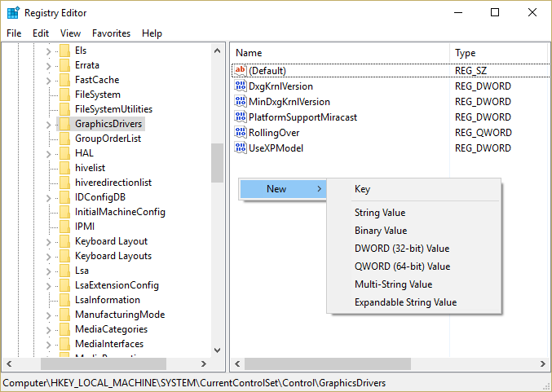552x392 pixels.
Task: Select the PlatformSupportMiracast value entry
Action: 302,117
